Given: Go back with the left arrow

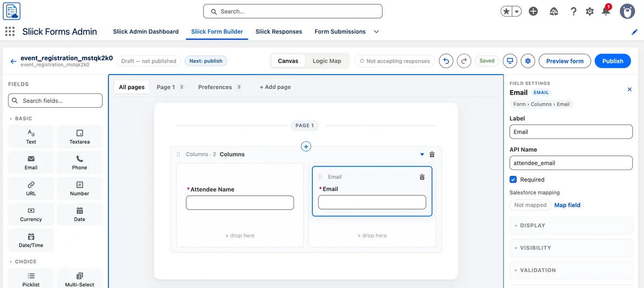Looking at the screenshot, I should pos(13,61).
